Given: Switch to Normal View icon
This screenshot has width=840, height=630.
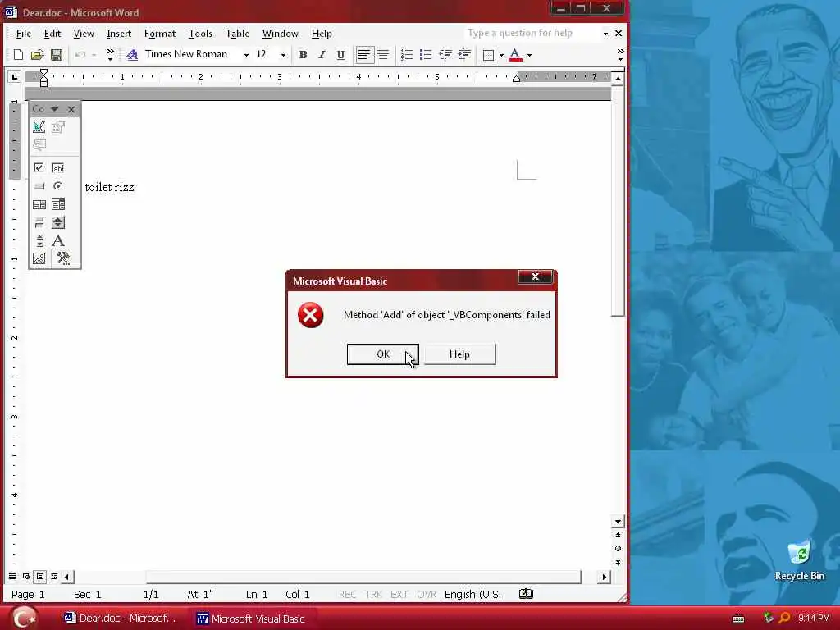Looking at the screenshot, I should click(11, 577).
